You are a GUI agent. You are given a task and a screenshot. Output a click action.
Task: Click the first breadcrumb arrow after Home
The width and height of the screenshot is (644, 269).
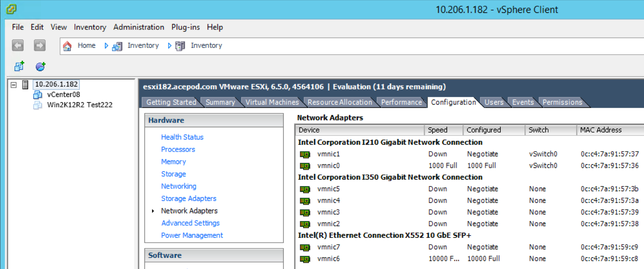tap(106, 46)
